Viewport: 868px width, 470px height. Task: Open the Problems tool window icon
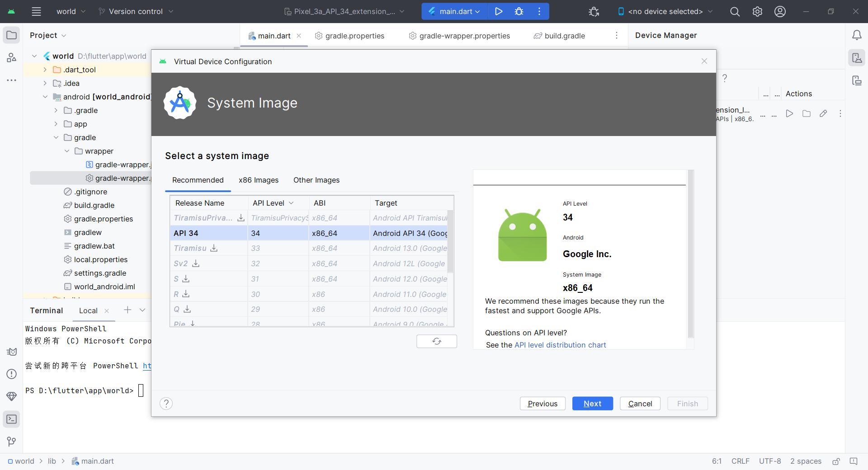click(x=12, y=374)
